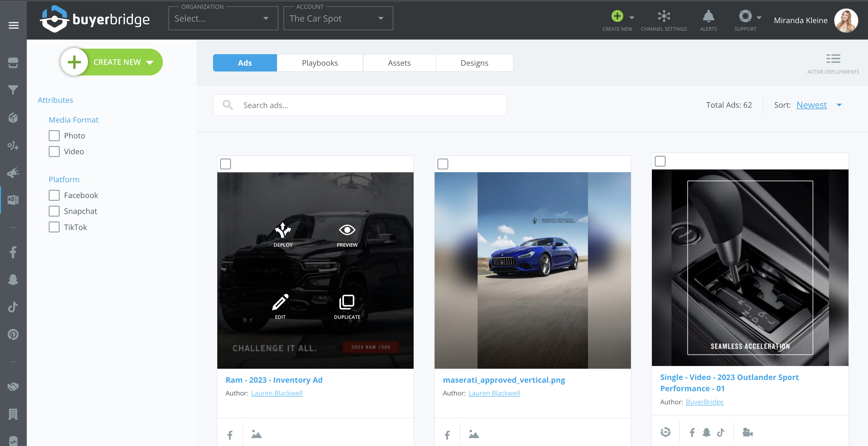
Task: Click Lauren Blackwell under Ram ad
Action: [x=277, y=393]
